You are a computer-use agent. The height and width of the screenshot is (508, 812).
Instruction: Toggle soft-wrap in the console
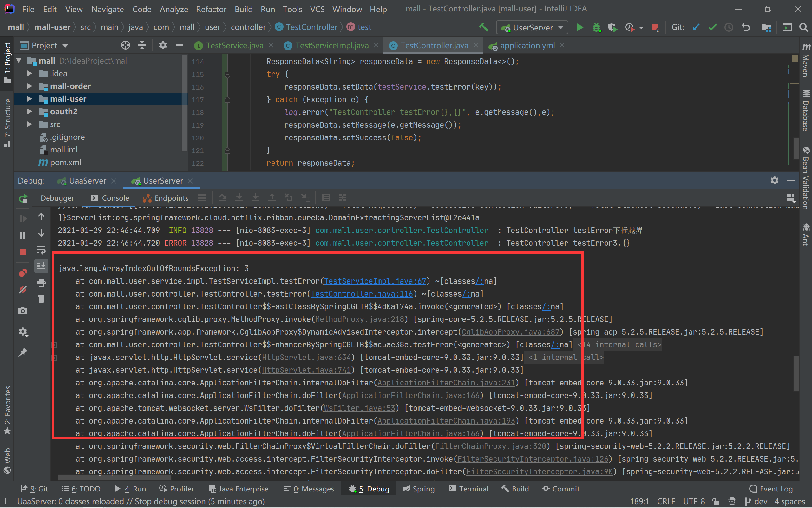pyautogui.click(x=41, y=250)
